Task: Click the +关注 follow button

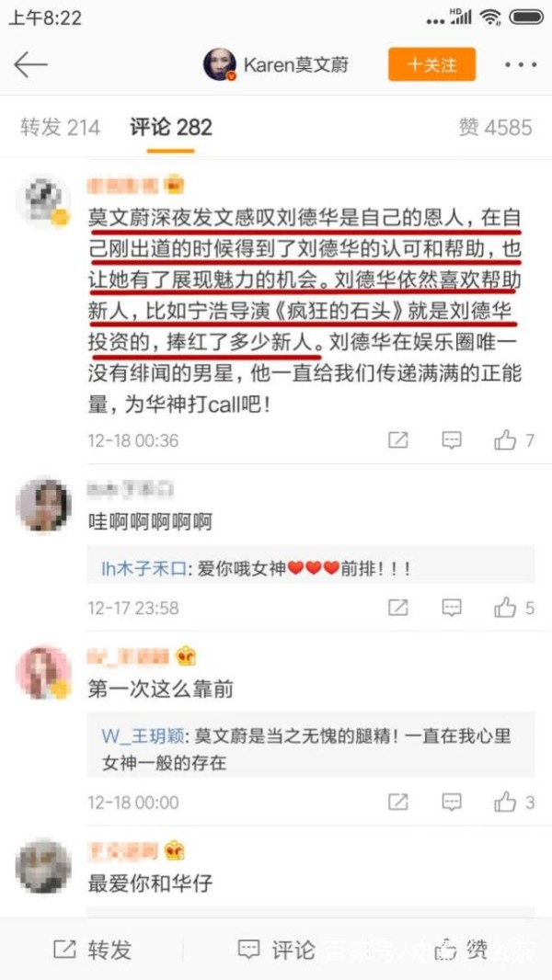Action: [432, 64]
